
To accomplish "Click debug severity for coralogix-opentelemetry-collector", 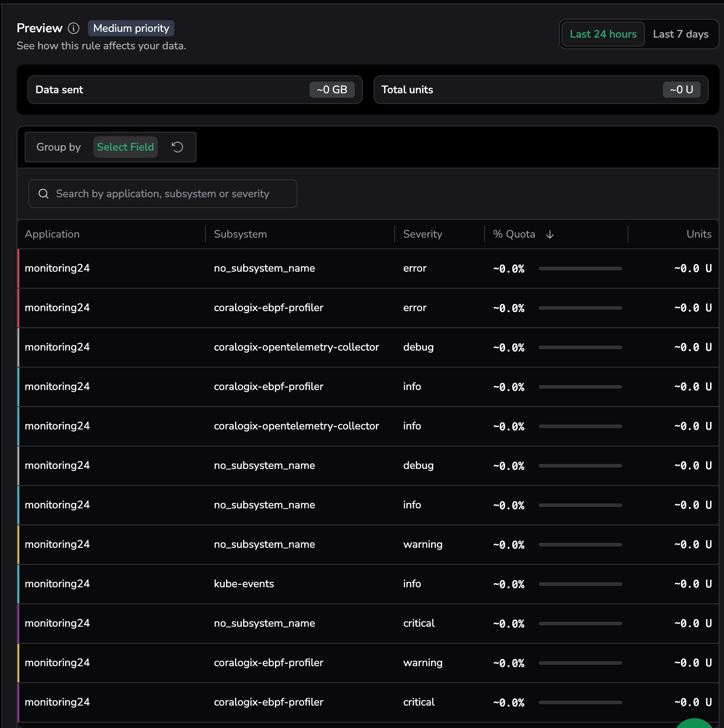I will tap(419, 347).
